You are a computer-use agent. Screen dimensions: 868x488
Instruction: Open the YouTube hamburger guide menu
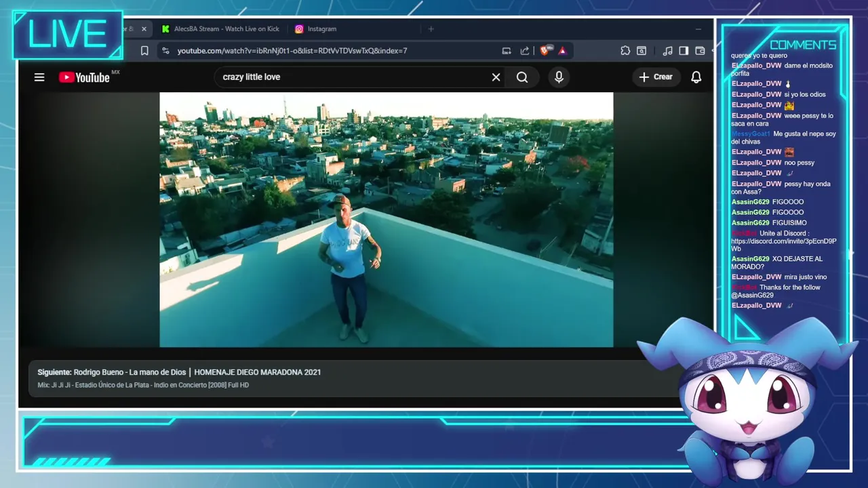39,77
